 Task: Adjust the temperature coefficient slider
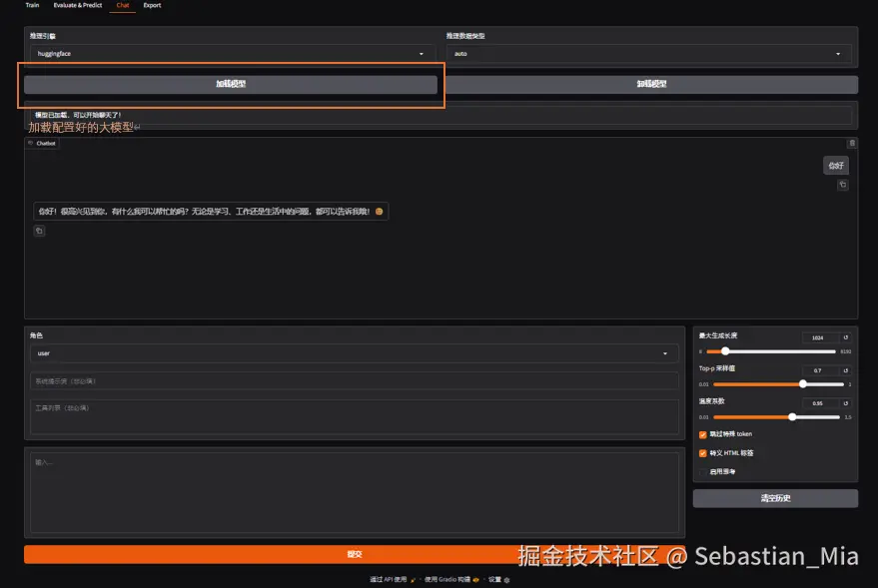click(776, 417)
